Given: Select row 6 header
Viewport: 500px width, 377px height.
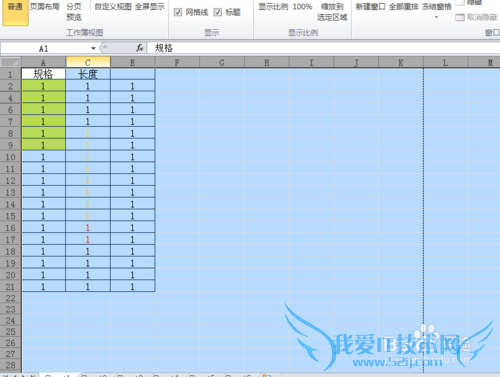Looking at the screenshot, I should point(11,110).
